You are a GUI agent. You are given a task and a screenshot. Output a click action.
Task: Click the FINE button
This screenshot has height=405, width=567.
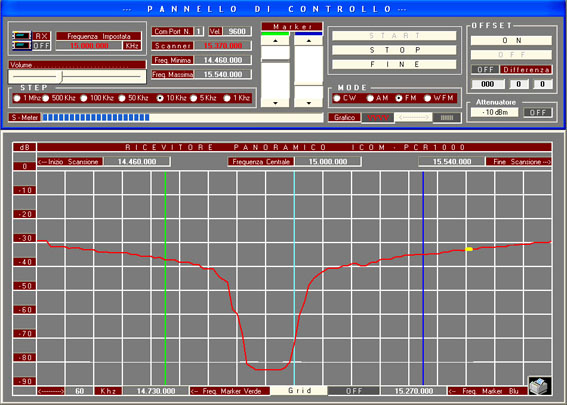click(394, 64)
